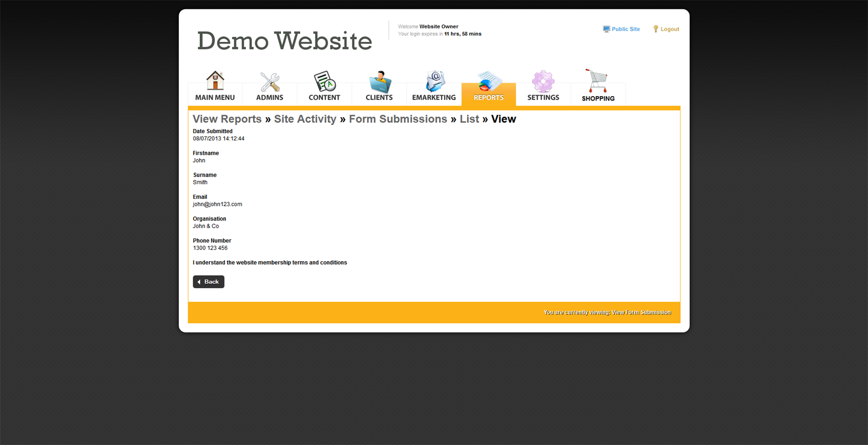The width and height of the screenshot is (868, 445).
Task: Click the john@john123.com email value
Action: 218,204
